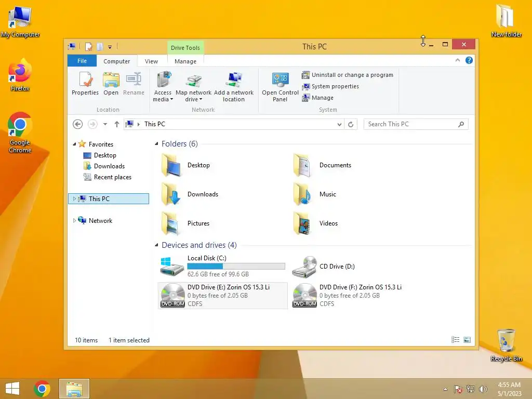Click Add a network location
This screenshot has height=399, width=532.
pyautogui.click(x=233, y=87)
